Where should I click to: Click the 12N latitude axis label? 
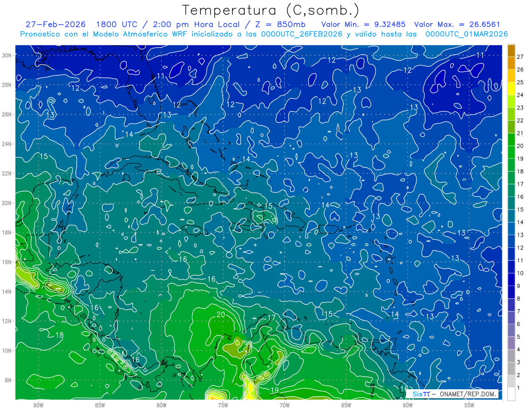pyautogui.click(x=7, y=321)
